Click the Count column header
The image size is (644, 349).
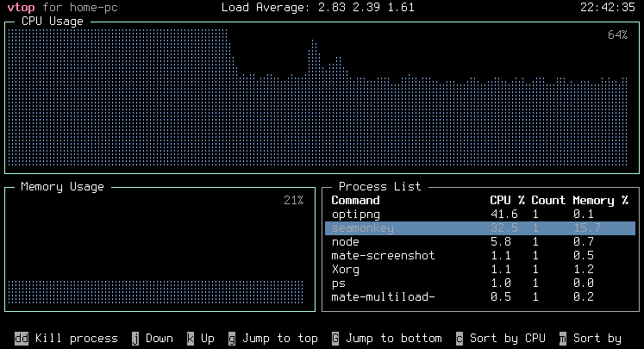point(548,201)
